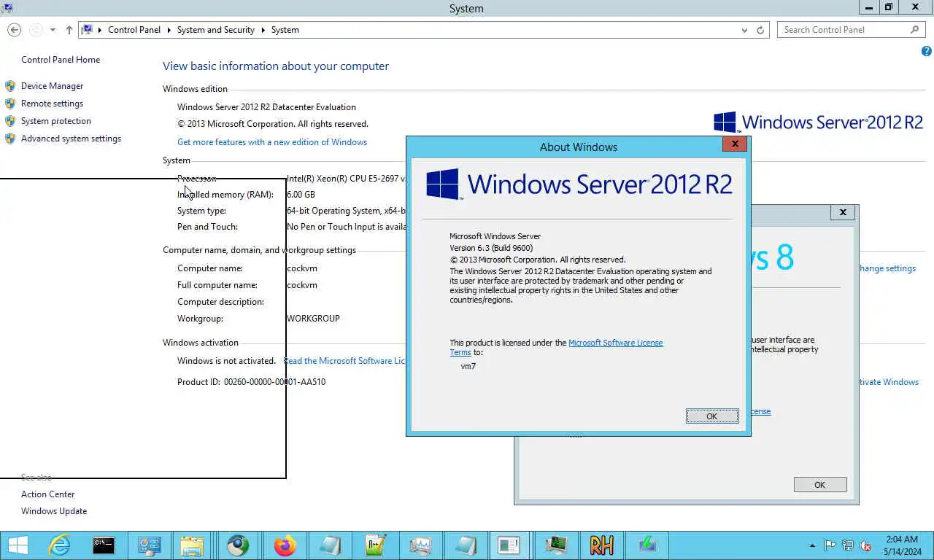Click the Change settings link
The width and height of the screenshot is (934, 560).
[887, 268]
